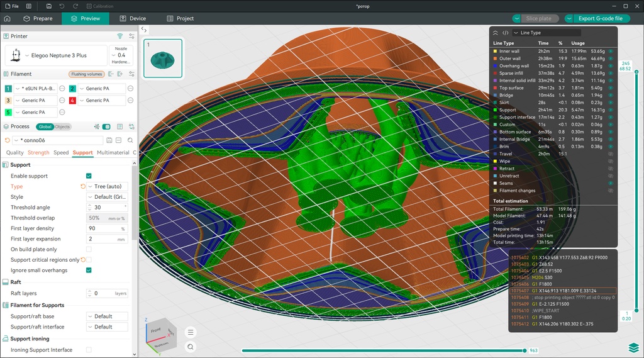Click the compare presets icon
Screen dimensions: 644x358
pos(131,126)
